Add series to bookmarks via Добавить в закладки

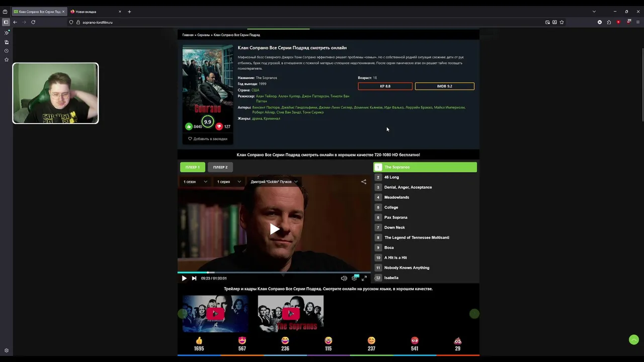208,139
